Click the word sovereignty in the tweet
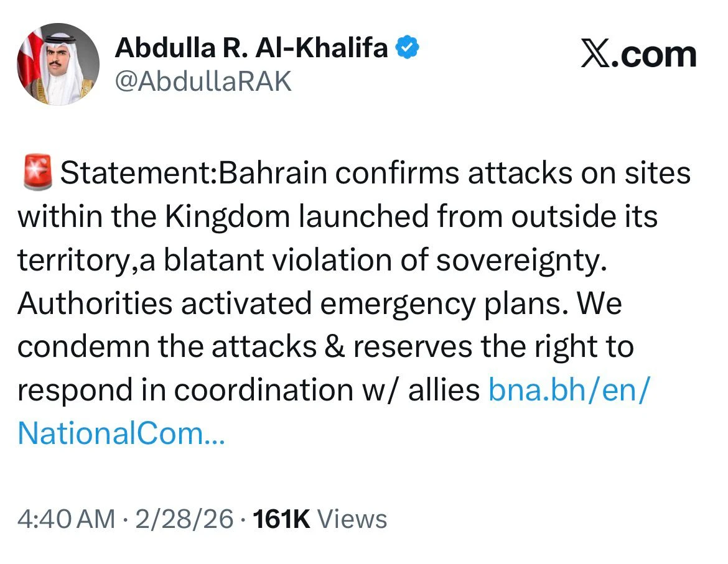 520,261
